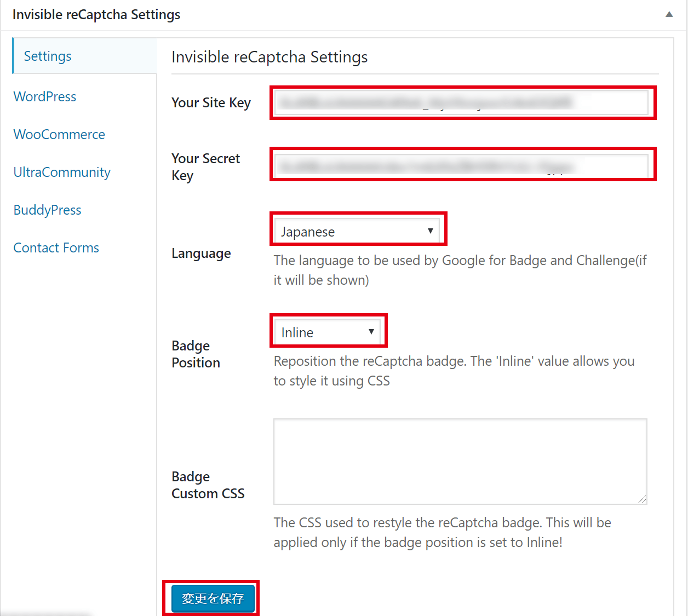Grab the textarea resize handle corner
The image size is (688, 616).
[x=642, y=499]
